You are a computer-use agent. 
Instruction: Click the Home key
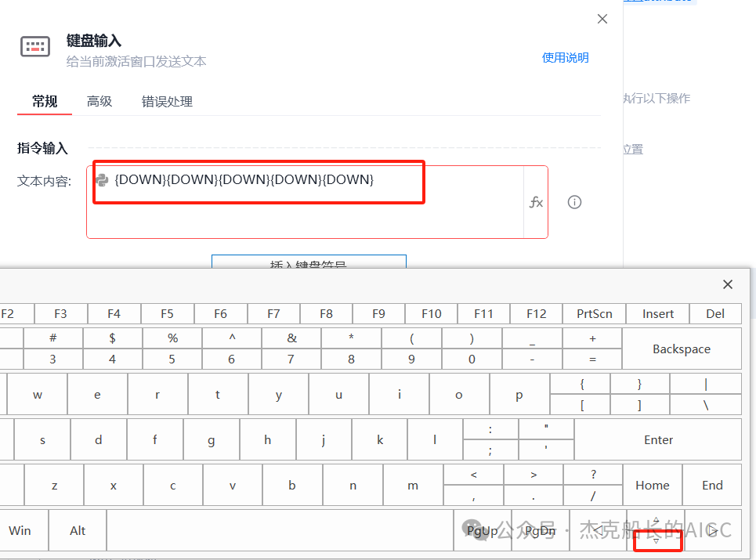653,485
